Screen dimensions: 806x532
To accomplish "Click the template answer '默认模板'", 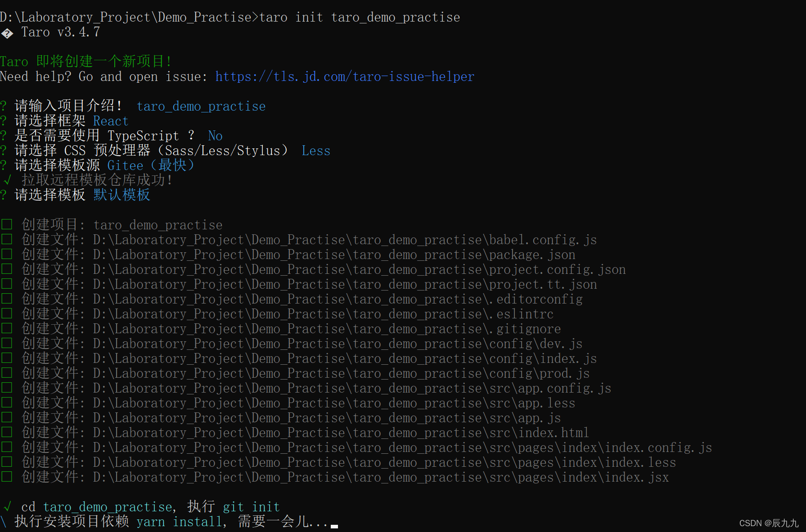I will [122, 196].
